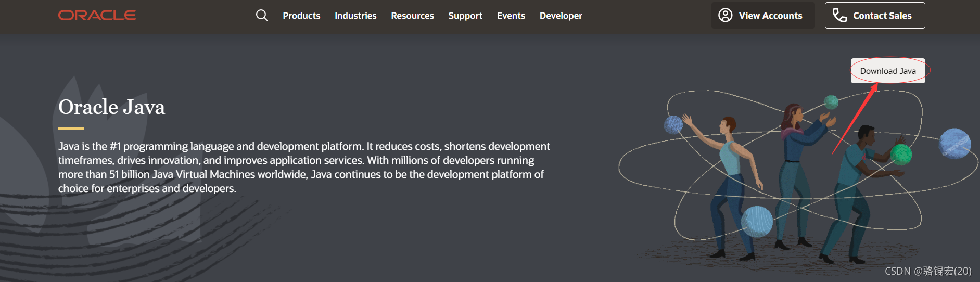Open the search magnifier icon

262,16
